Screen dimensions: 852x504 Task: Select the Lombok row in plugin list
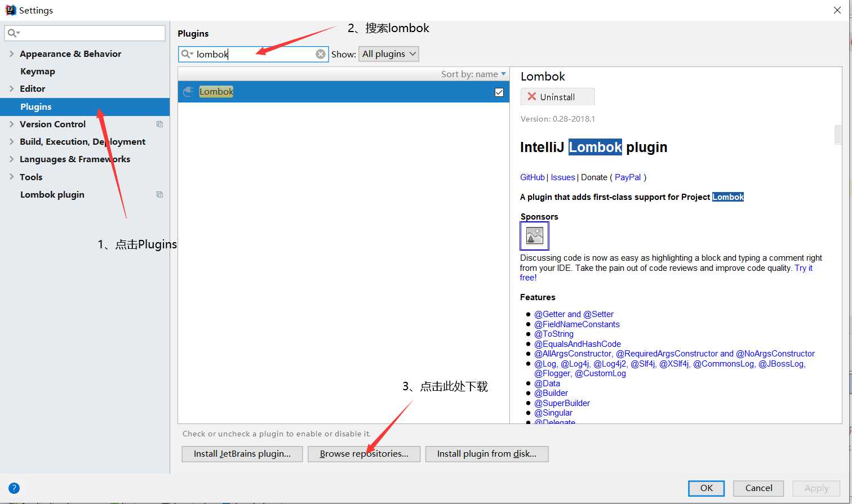tap(343, 92)
